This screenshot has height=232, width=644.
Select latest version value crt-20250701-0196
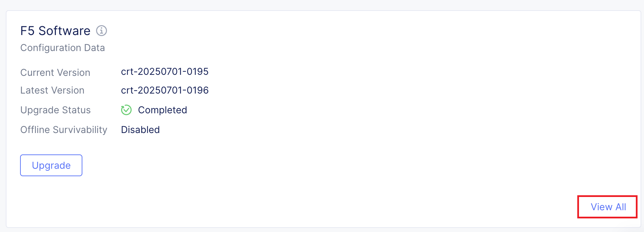(165, 90)
